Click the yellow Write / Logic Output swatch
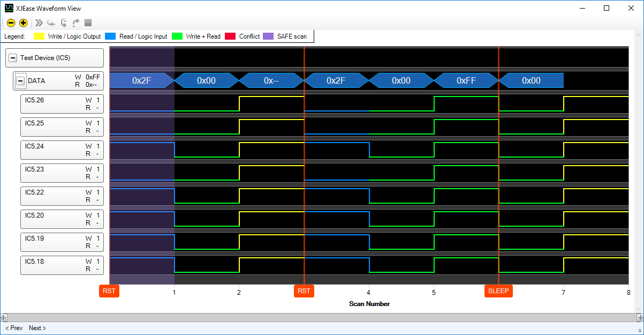 (x=39, y=36)
